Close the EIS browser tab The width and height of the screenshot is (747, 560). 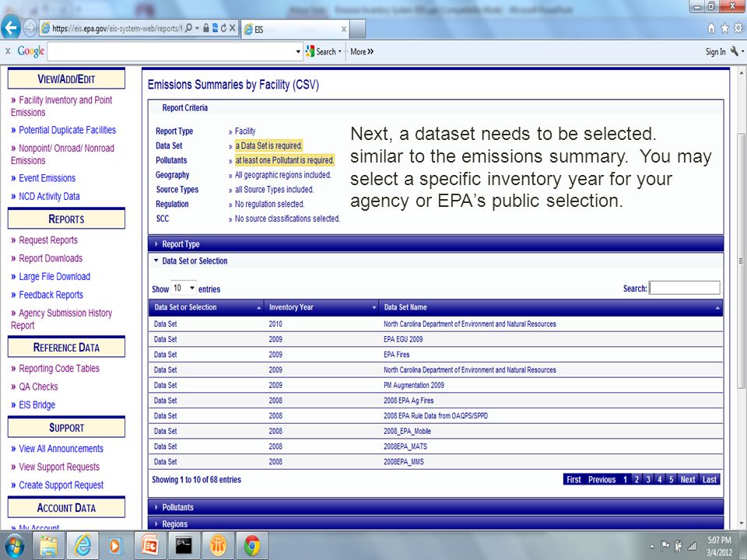(343, 29)
